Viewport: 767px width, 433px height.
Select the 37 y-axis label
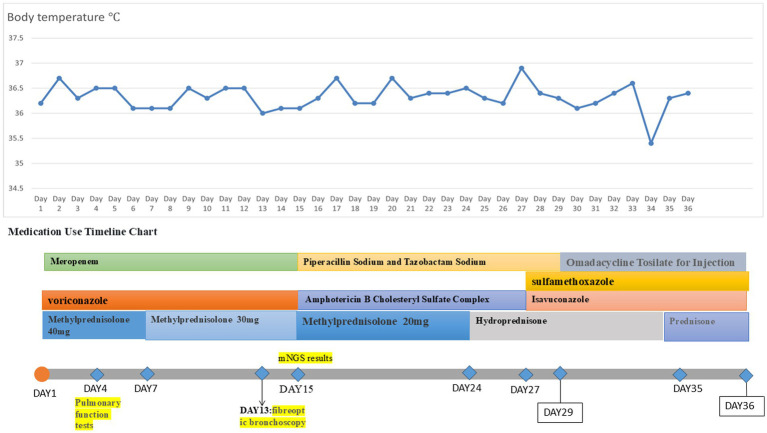click(19, 63)
